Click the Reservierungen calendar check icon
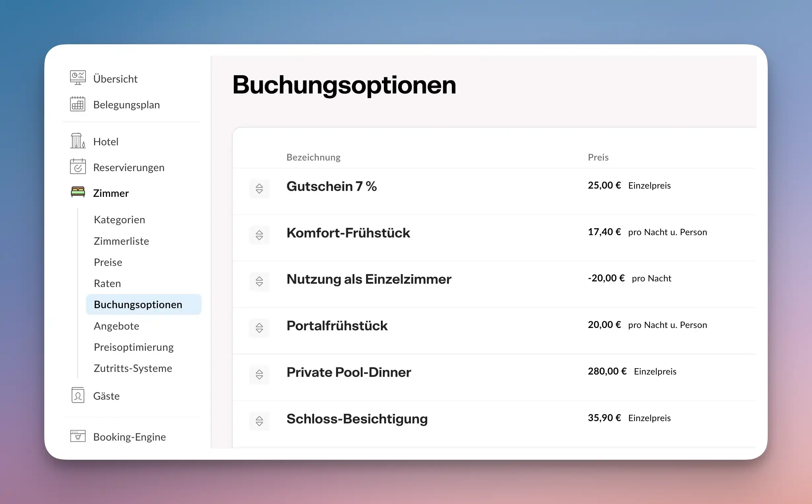Screen dimensions: 812x504 tap(78, 167)
